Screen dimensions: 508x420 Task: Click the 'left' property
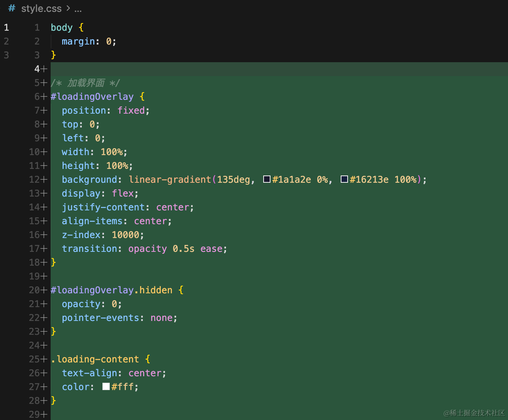tap(73, 138)
